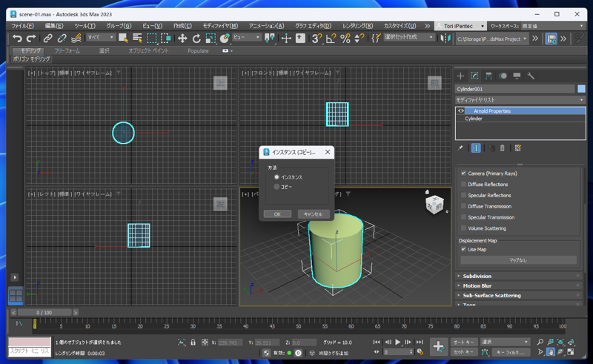This screenshot has height=364, width=593.
Task: Open the workspace 既定値 dropdown
Action: [x=552, y=26]
